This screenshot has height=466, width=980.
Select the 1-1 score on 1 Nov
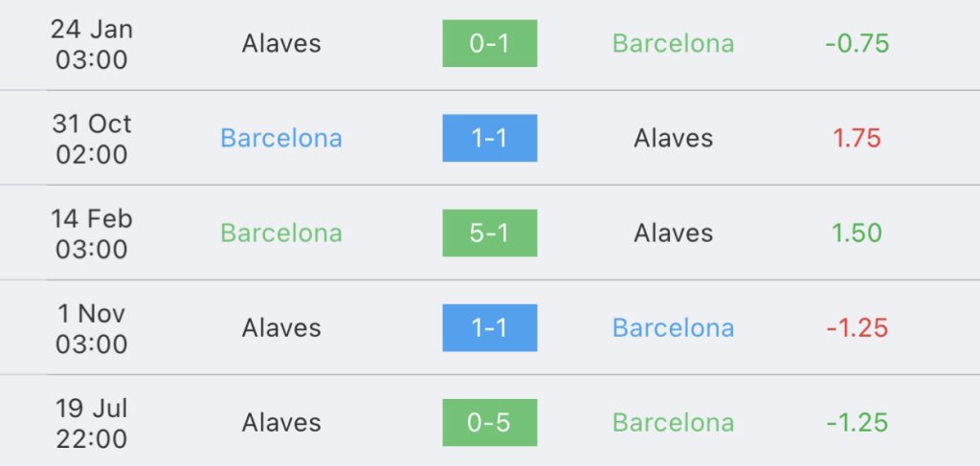point(489,328)
